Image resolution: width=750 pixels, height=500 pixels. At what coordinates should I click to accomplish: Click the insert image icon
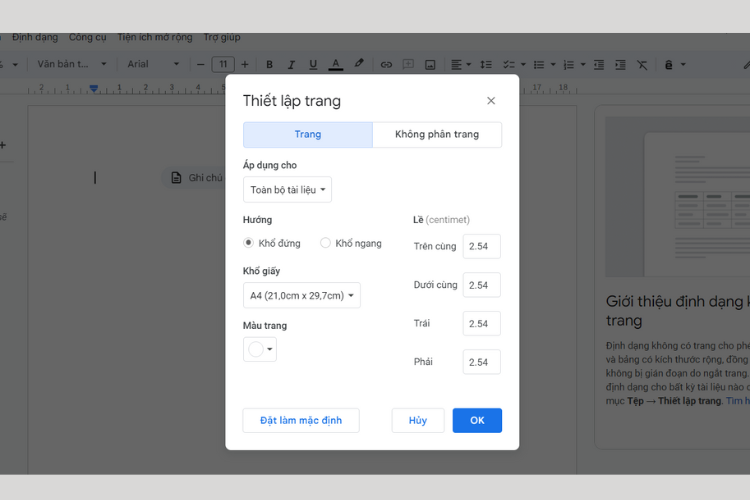430,64
